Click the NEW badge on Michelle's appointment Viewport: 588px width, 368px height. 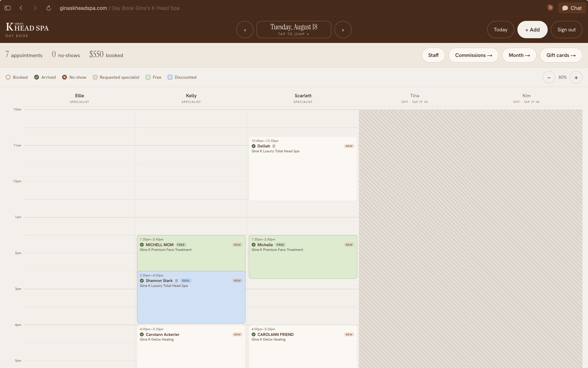point(349,245)
